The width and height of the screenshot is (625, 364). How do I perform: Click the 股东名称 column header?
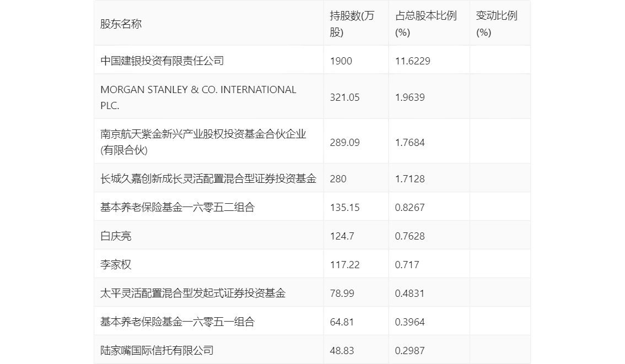(121, 24)
